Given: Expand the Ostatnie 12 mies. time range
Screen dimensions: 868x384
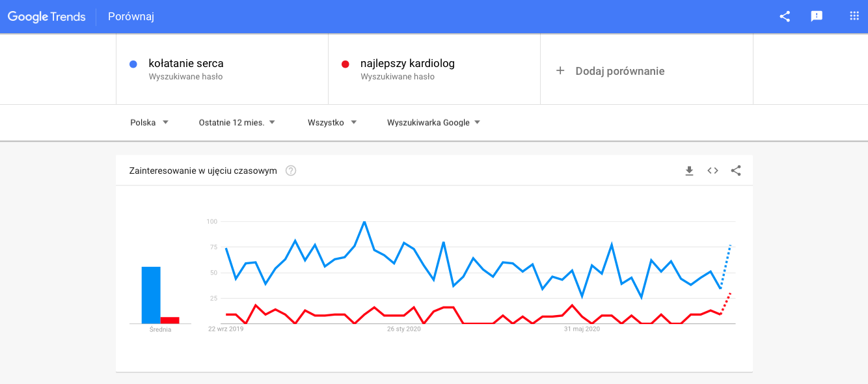Looking at the screenshot, I should tap(237, 122).
